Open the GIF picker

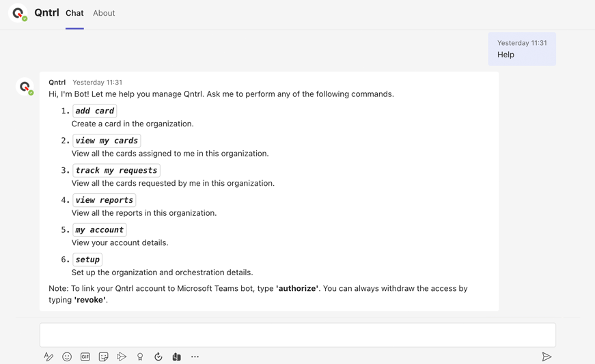click(85, 356)
